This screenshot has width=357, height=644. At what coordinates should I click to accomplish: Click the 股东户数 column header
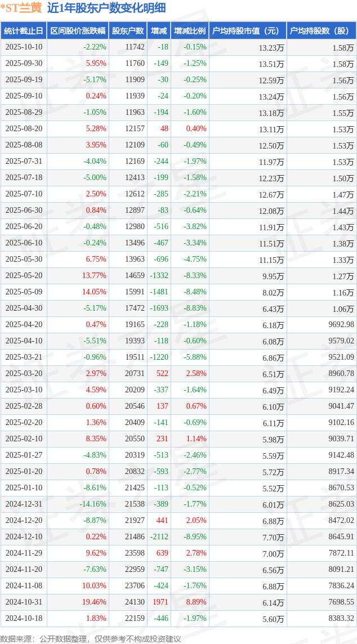coord(128,31)
